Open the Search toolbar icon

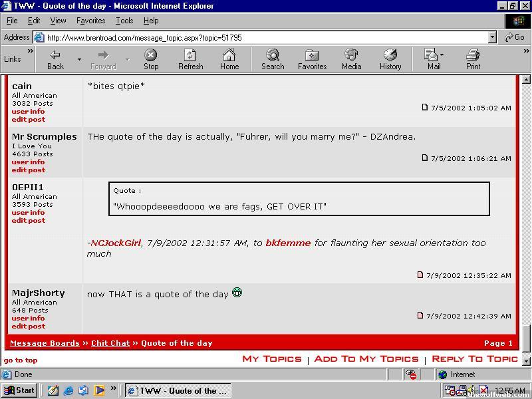pos(273,55)
